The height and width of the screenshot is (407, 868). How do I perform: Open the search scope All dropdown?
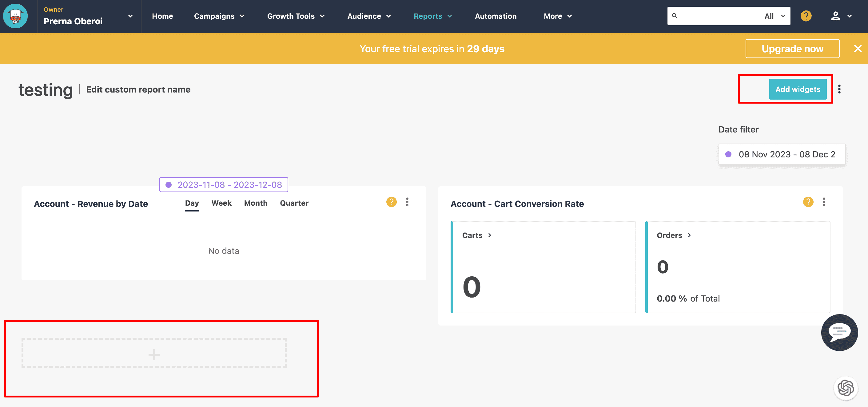point(774,16)
